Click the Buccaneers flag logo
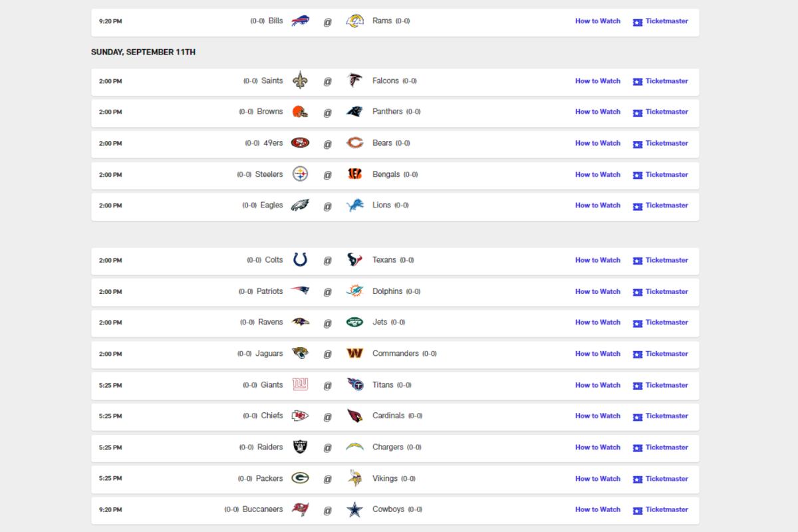Viewport: 798px width, 532px height. pos(301,509)
